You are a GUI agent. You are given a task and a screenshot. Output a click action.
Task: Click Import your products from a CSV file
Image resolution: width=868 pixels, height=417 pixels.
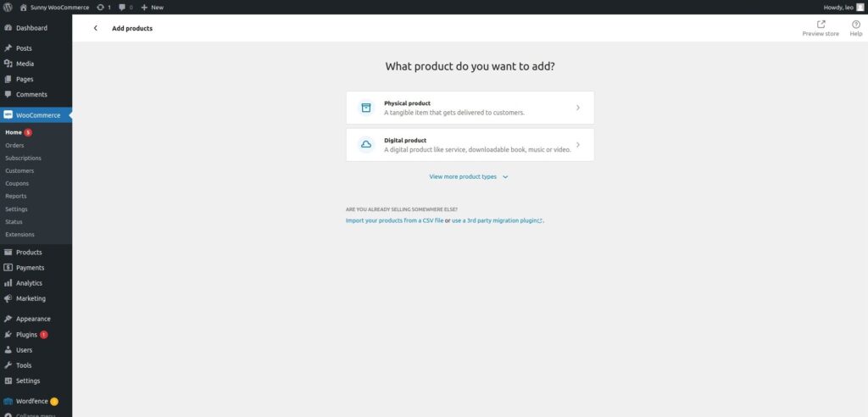[x=394, y=220]
